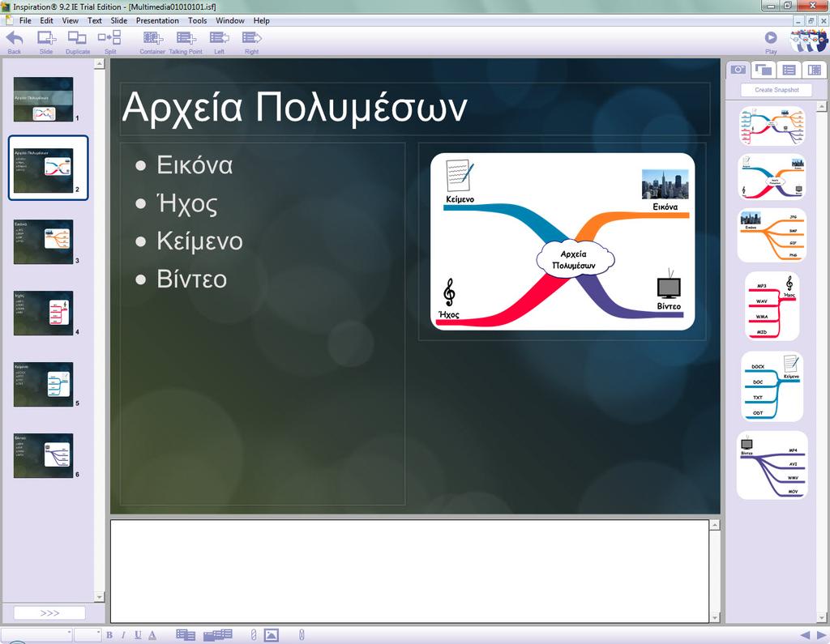Apply Italic formatting in bottom toolbar
Screen dimensions: 830x644
(x=123, y=635)
